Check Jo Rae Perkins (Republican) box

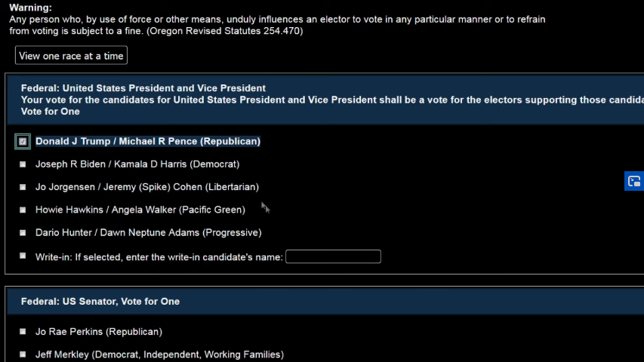pyautogui.click(x=23, y=331)
